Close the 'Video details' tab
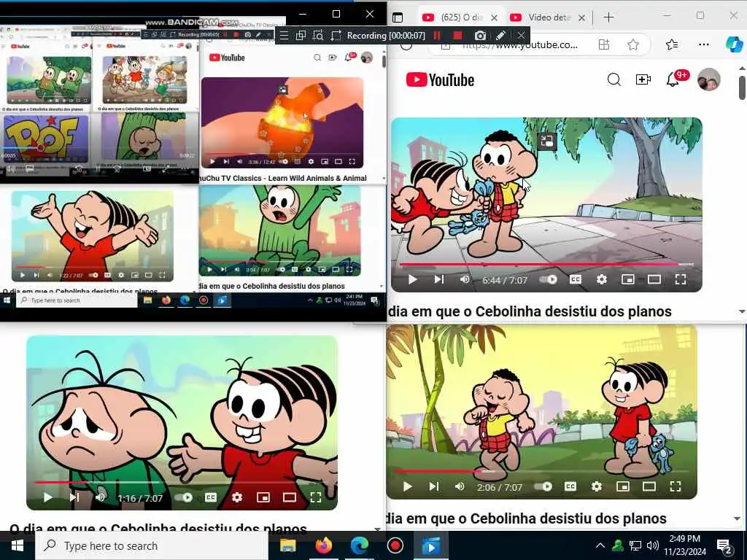This screenshot has width=747, height=560. [581, 17]
